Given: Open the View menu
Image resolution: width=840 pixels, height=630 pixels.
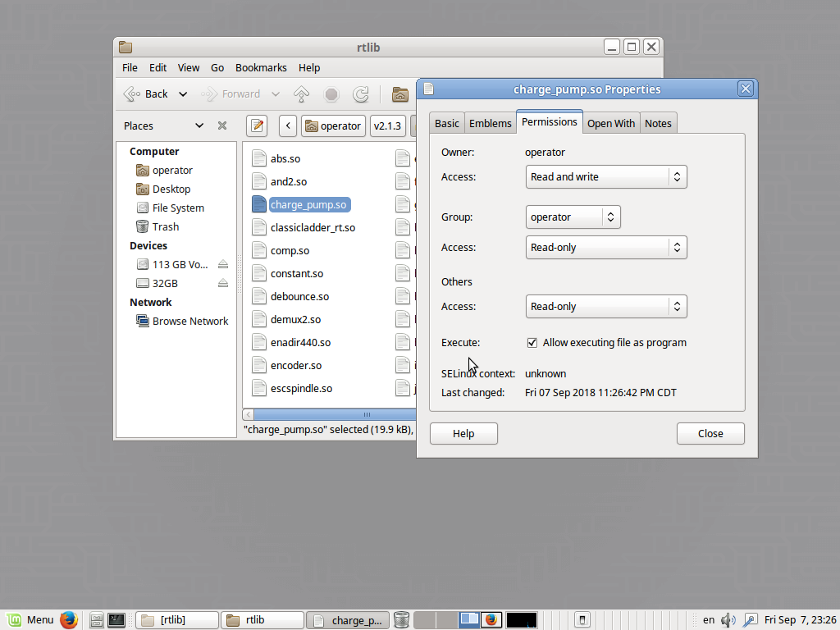Looking at the screenshot, I should click(x=189, y=67).
